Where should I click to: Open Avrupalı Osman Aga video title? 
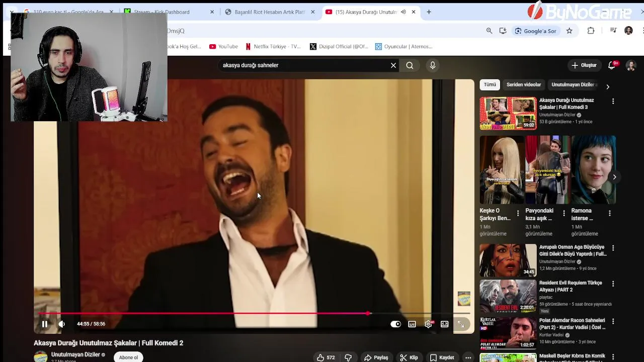coord(573,251)
